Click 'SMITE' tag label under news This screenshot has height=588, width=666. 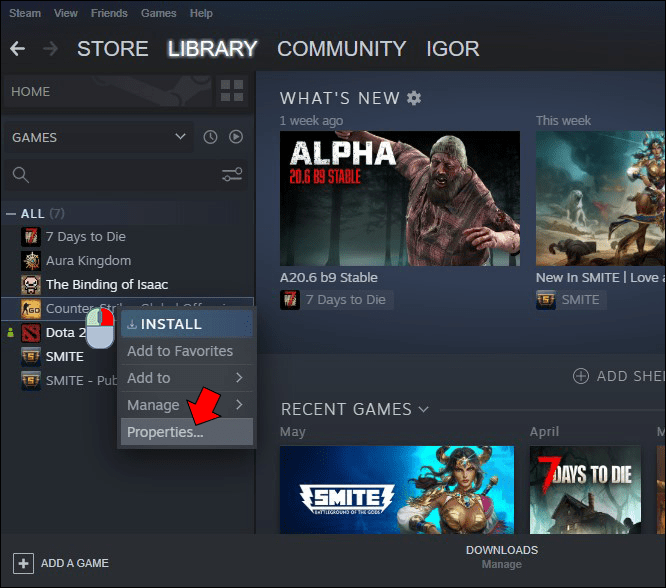coord(580,300)
